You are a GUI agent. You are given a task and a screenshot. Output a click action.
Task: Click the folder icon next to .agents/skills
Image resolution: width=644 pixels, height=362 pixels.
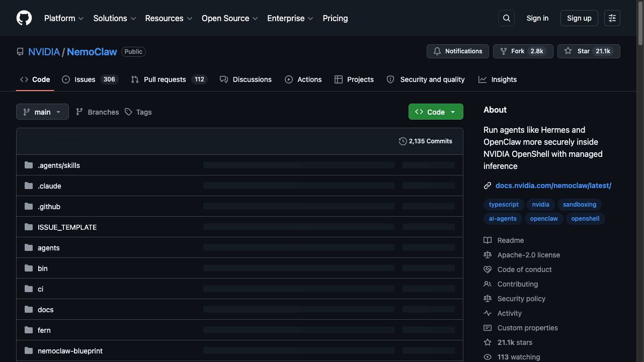[x=29, y=165]
